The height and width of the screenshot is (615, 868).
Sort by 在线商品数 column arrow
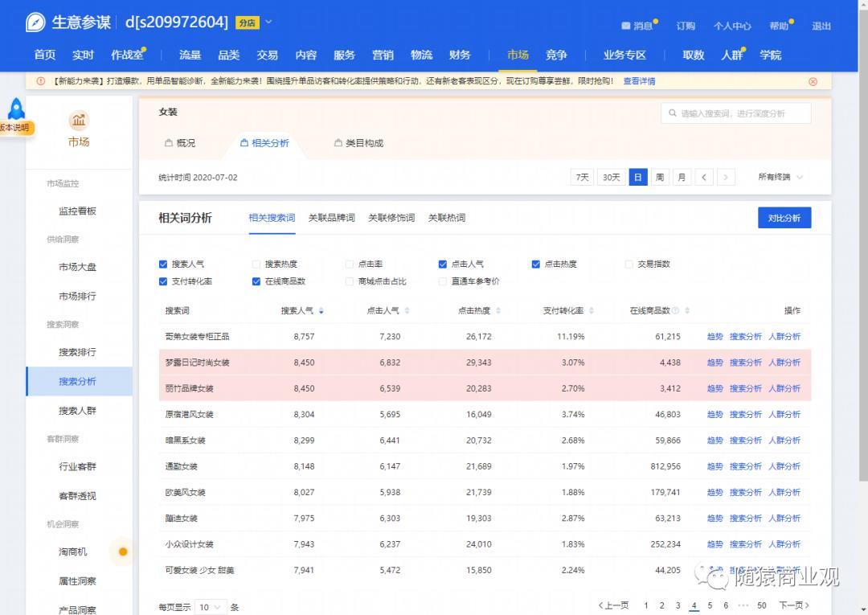pos(687,311)
